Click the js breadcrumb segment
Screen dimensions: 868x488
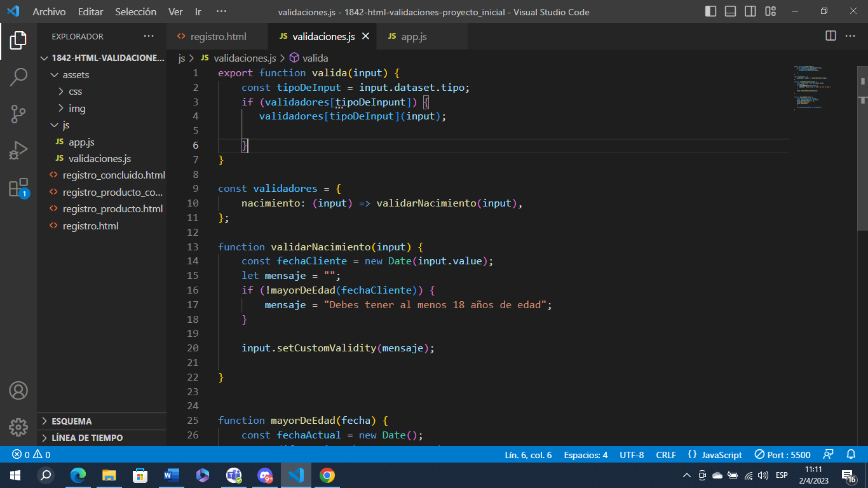tap(182, 58)
